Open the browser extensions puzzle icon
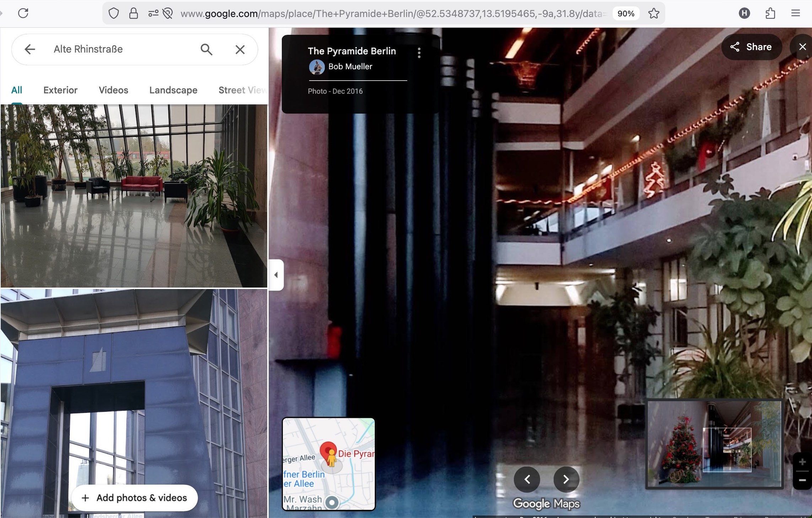The width and height of the screenshot is (812, 518). [770, 13]
